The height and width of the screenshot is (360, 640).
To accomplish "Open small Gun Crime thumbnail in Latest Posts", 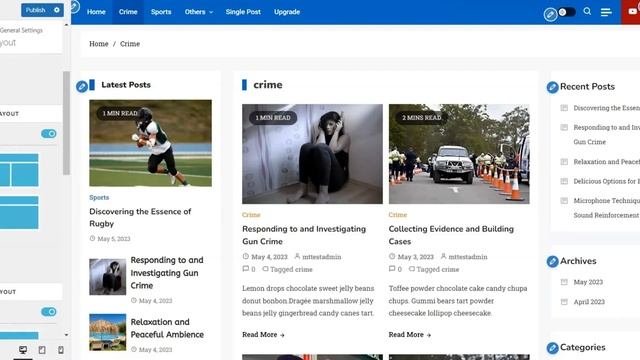I will coord(108,276).
